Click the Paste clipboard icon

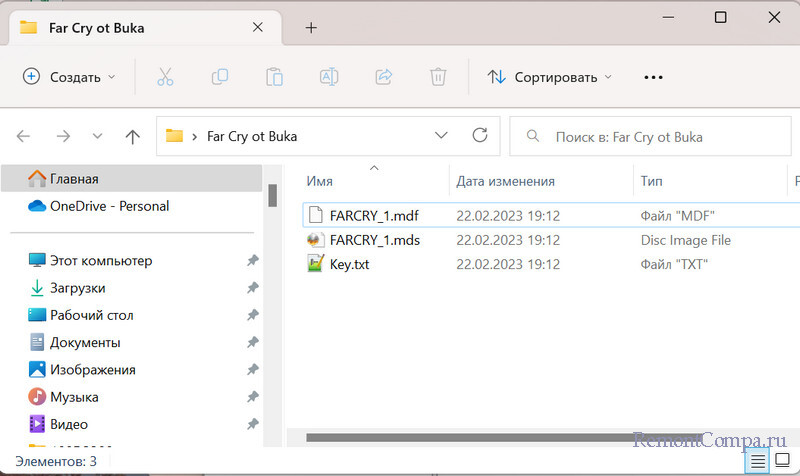pos(274,77)
